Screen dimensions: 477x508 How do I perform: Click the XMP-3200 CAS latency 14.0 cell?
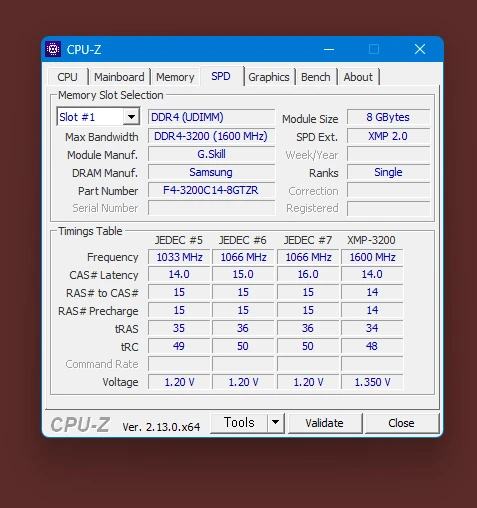point(372,274)
